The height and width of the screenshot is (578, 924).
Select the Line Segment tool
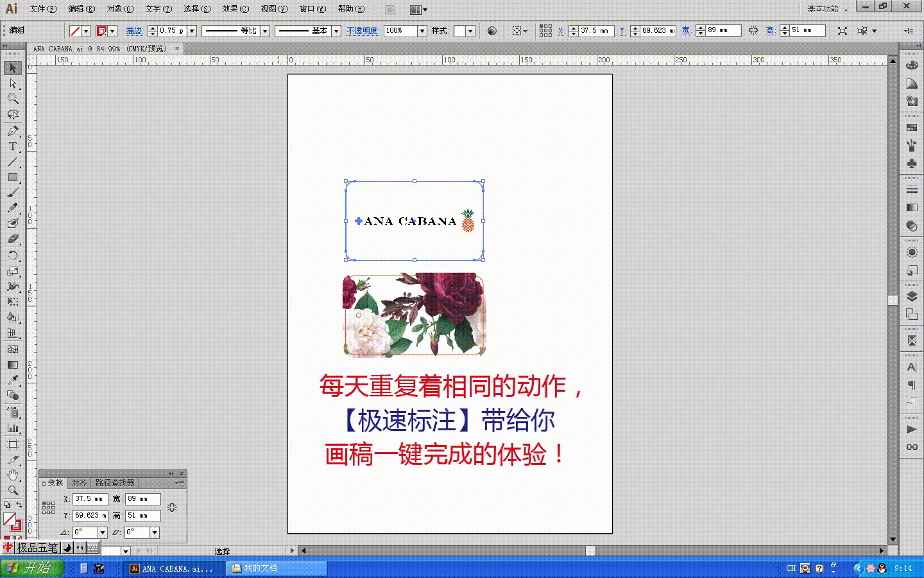13,162
